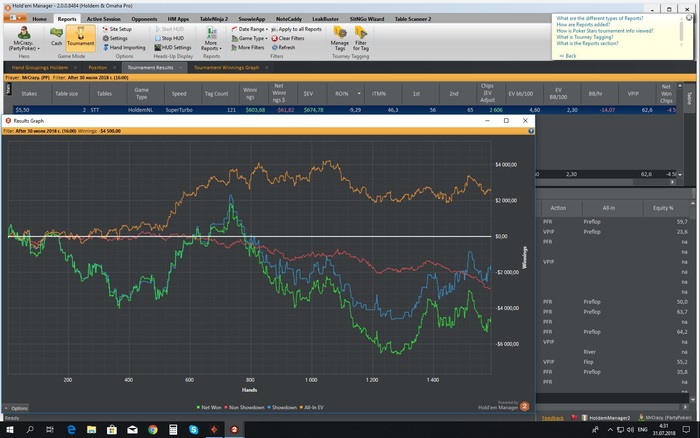Switch to the Position report tab
The height and width of the screenshot is (438, 700).
98,68
